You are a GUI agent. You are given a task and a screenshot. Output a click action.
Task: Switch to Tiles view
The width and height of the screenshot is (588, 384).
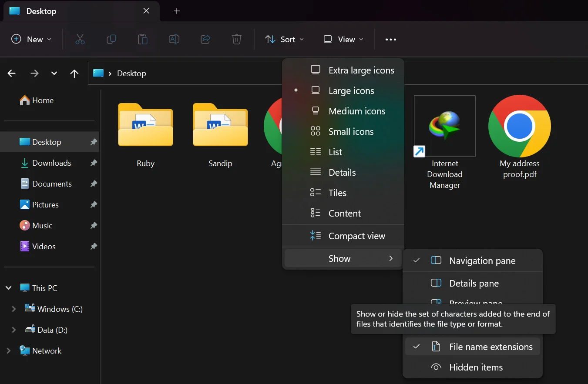343,193
